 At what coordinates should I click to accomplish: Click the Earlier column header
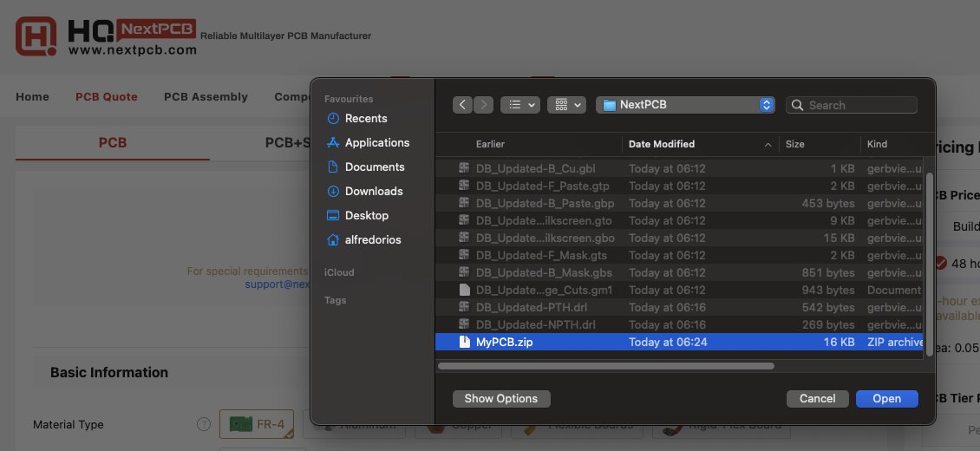(490, 144)
